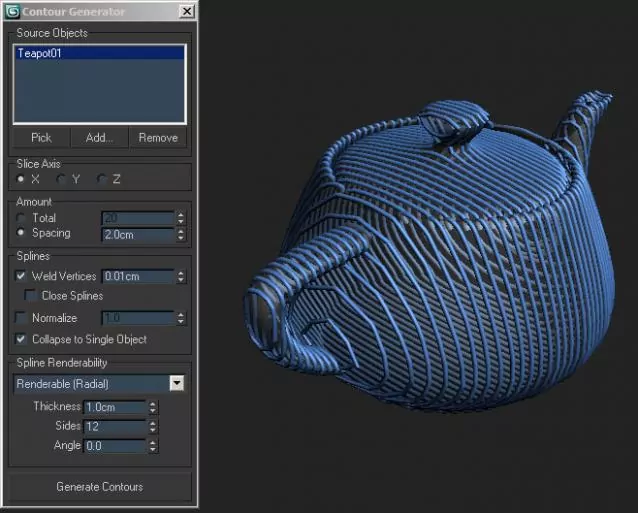638x513 pixels.
Task: Toggle the Normalize checkbox
Action: pos(22,318)
